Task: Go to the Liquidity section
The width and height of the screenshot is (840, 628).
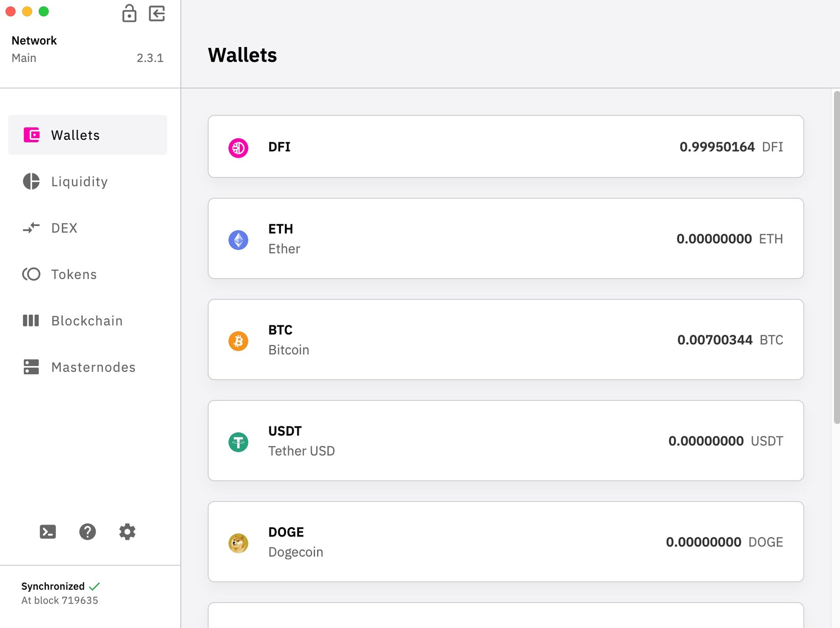Action: pyautogui.click(x=79, y=182)
